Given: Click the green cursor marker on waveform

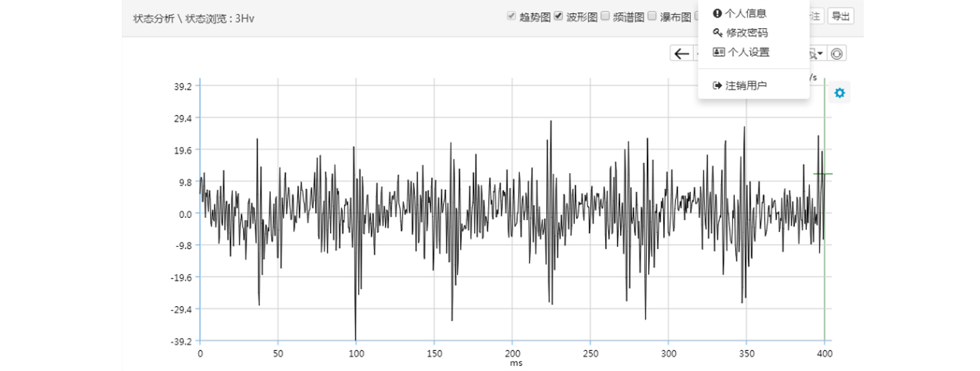Looking at the screenshot, I should [823, 174].
